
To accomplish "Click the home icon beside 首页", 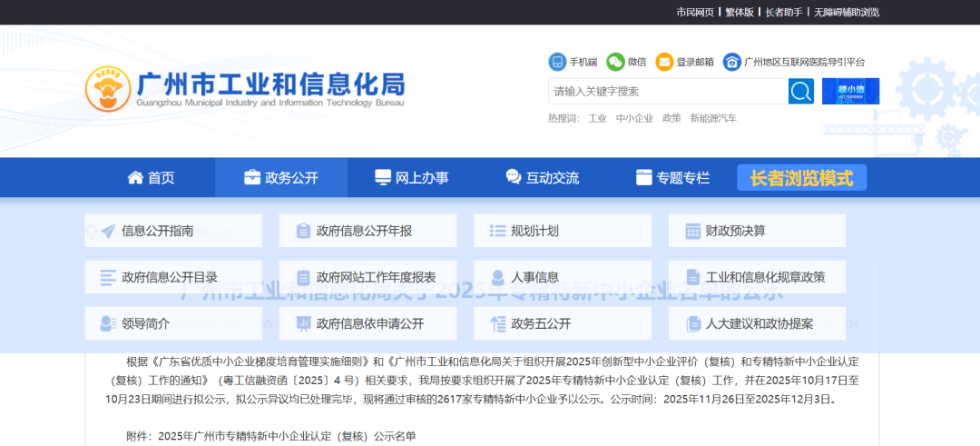I will pos(135,178).
